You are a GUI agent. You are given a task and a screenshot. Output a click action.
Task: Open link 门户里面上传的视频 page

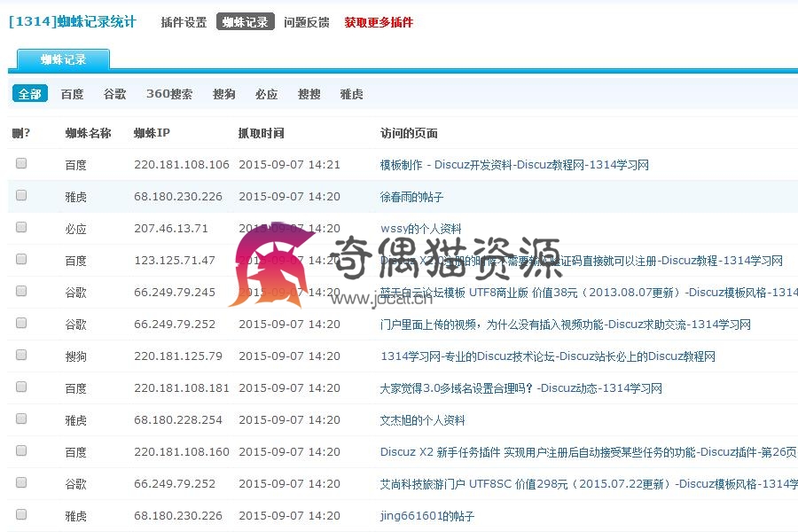coord(566,325)
